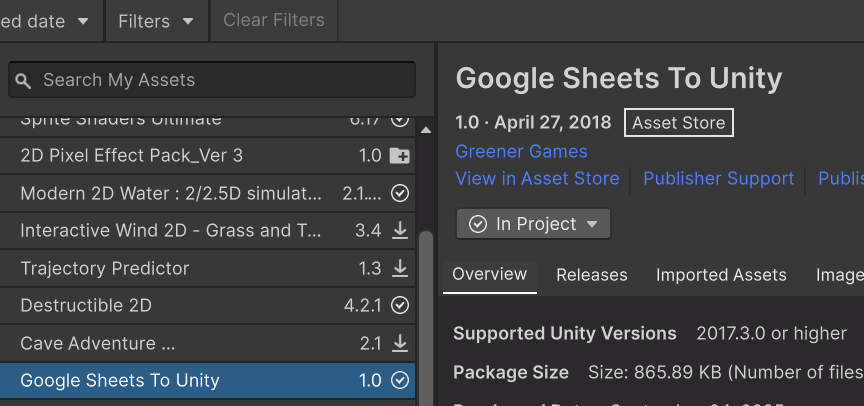Switch to the Imported Assets tab

[x=721, y=275]
